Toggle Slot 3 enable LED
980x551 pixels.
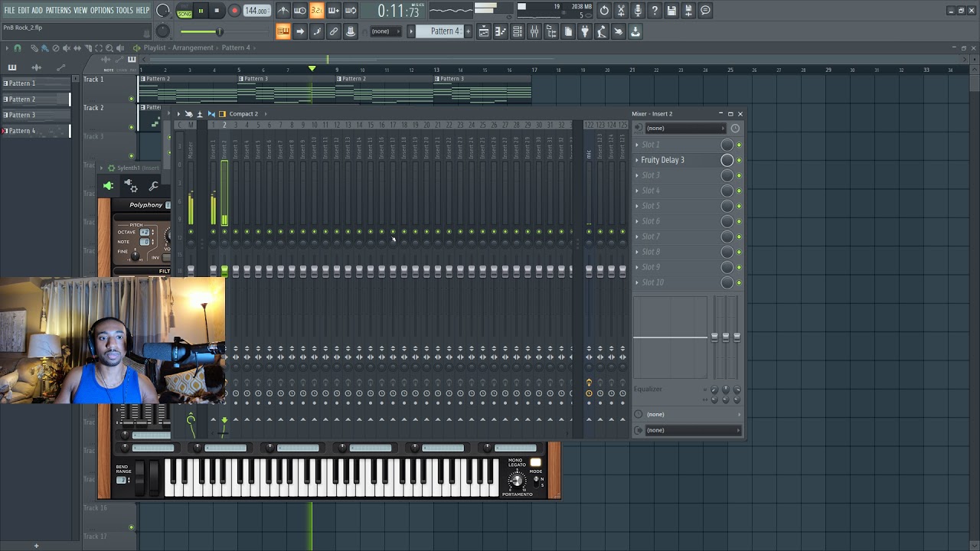tap(739, 175)
